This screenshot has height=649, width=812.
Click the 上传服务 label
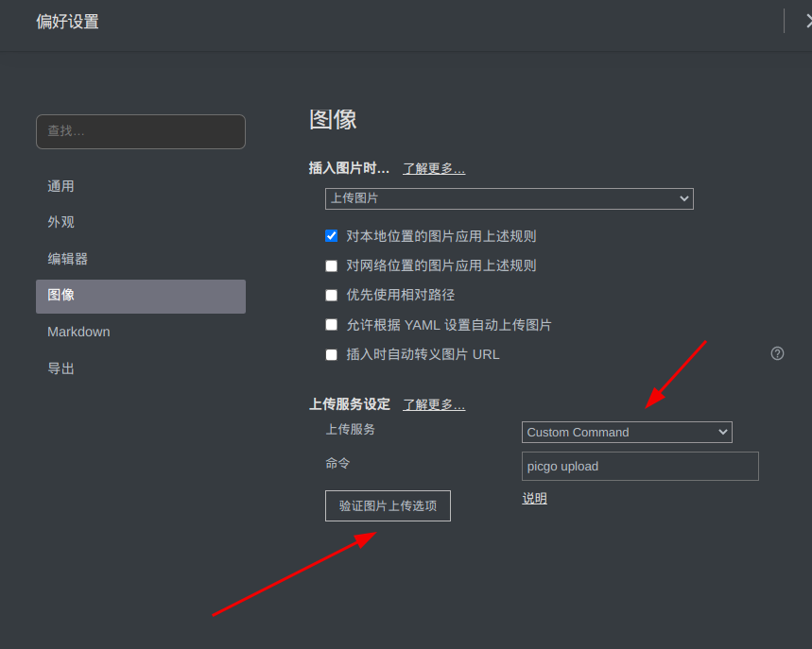[350, 430]
